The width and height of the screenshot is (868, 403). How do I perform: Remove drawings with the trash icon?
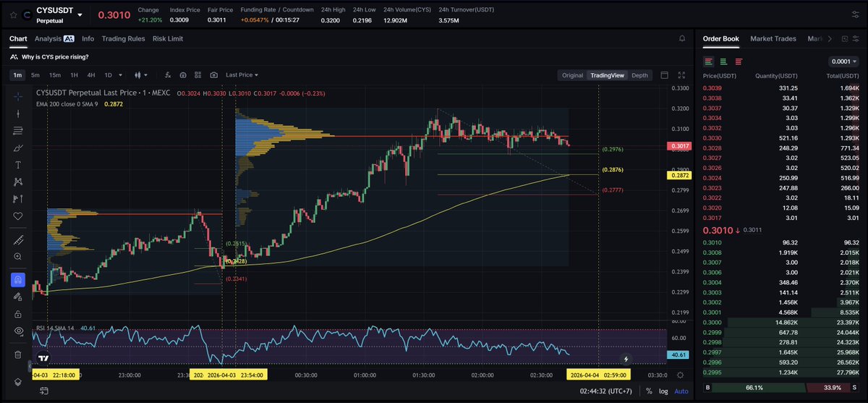coord(18,355)
